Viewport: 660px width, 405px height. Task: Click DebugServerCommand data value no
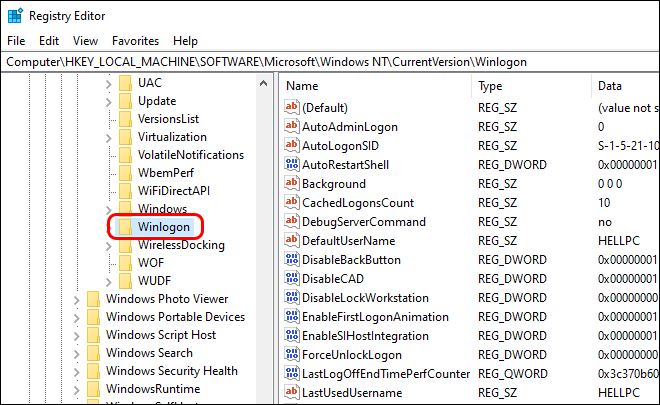click(605, 222)
